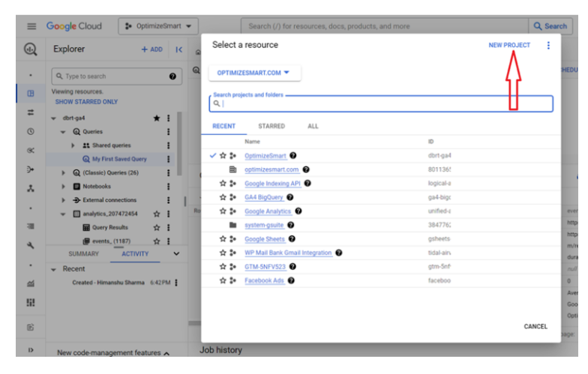Viewport: 588px width, 374px height.
Task: Expand the Shared queries node
Action: tap(73, 145)
